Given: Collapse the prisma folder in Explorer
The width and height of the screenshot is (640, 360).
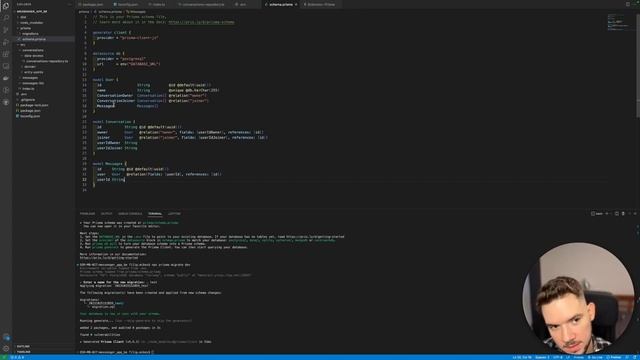Looking at the screenshot, I should (x=25, y=28).
